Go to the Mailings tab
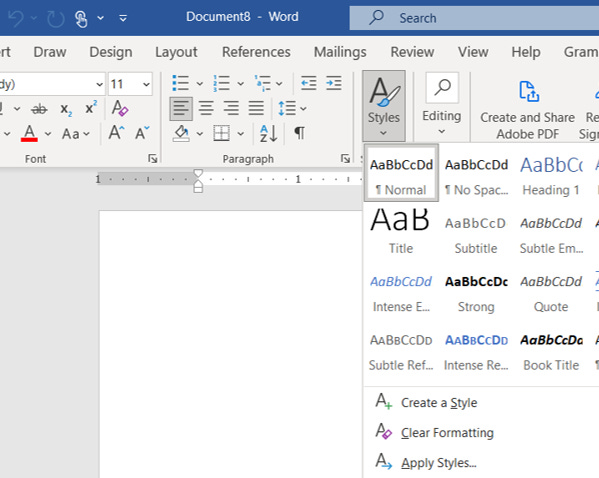 coord(340,52)
